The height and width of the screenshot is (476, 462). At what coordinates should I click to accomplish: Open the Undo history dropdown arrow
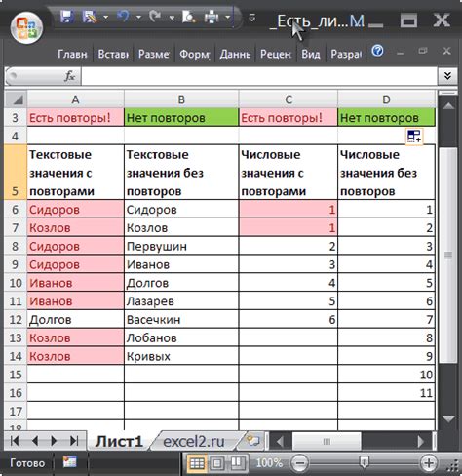point(138,17)
